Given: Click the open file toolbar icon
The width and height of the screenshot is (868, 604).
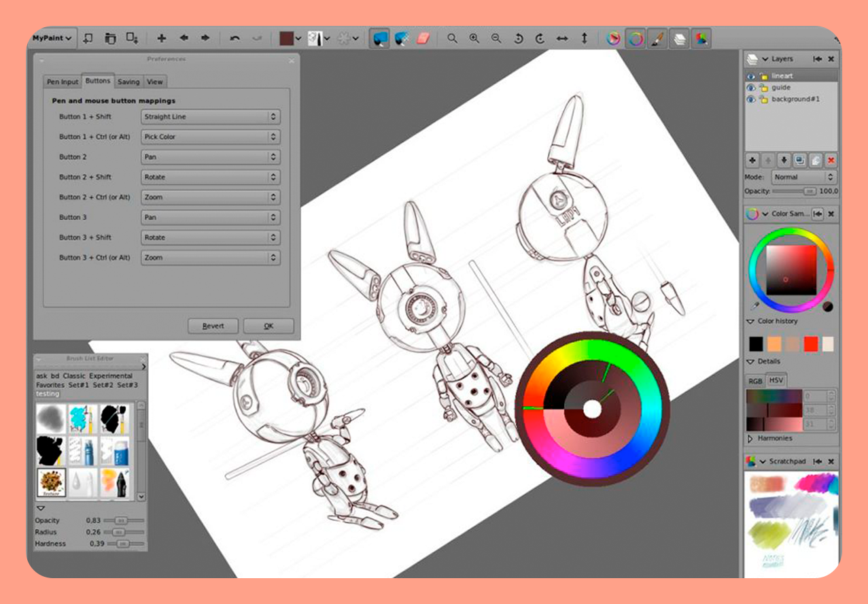Looking at the screenshot, I should (110, 38).
